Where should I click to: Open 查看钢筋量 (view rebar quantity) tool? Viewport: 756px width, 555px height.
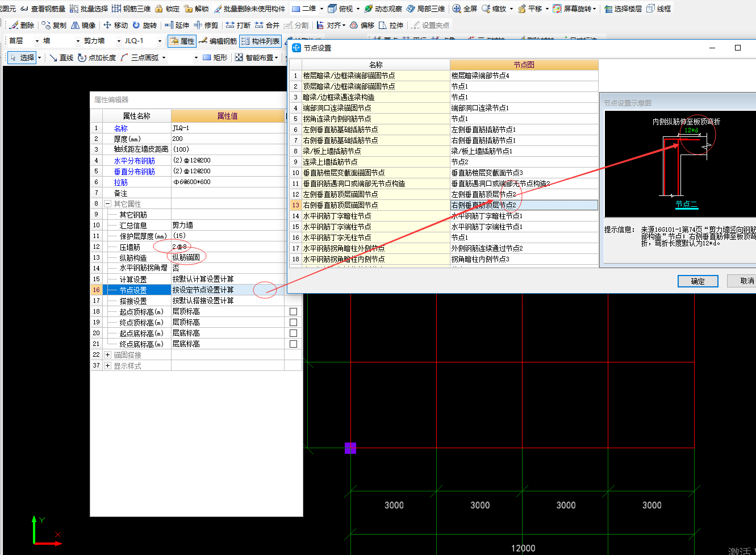[43, 9]
